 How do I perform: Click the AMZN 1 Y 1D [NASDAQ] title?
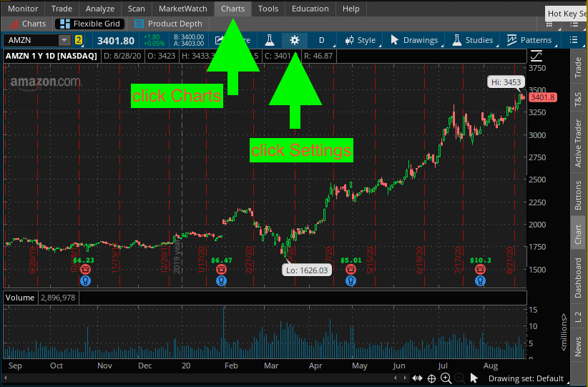coord(52,56)
